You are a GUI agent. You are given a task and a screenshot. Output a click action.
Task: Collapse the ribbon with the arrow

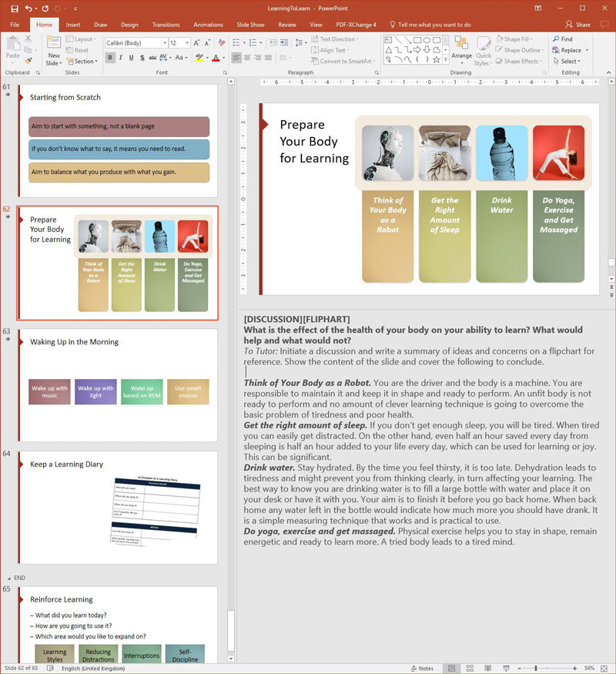[x=609, y=72]
